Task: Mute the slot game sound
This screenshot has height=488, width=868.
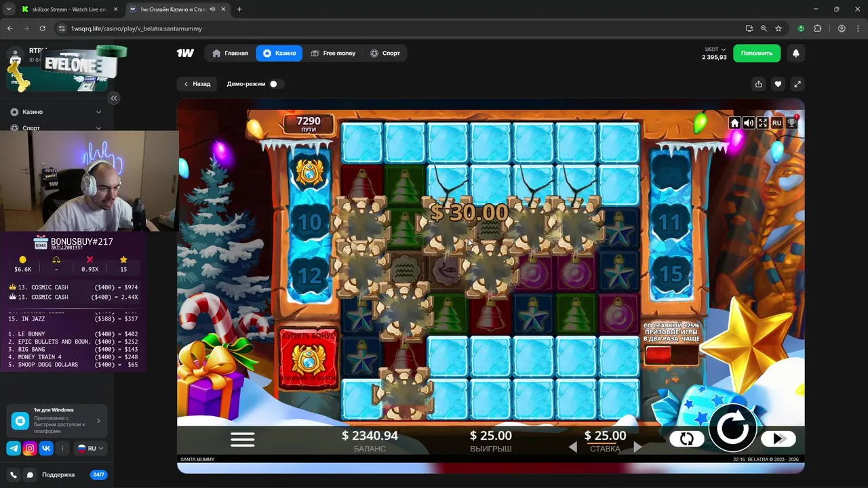Action: [x=749, y=123]
